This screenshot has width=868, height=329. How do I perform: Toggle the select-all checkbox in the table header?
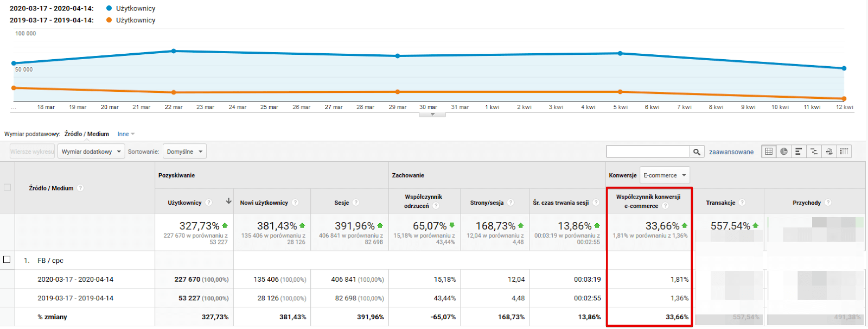pyautogui.click(x=7, y=187)
